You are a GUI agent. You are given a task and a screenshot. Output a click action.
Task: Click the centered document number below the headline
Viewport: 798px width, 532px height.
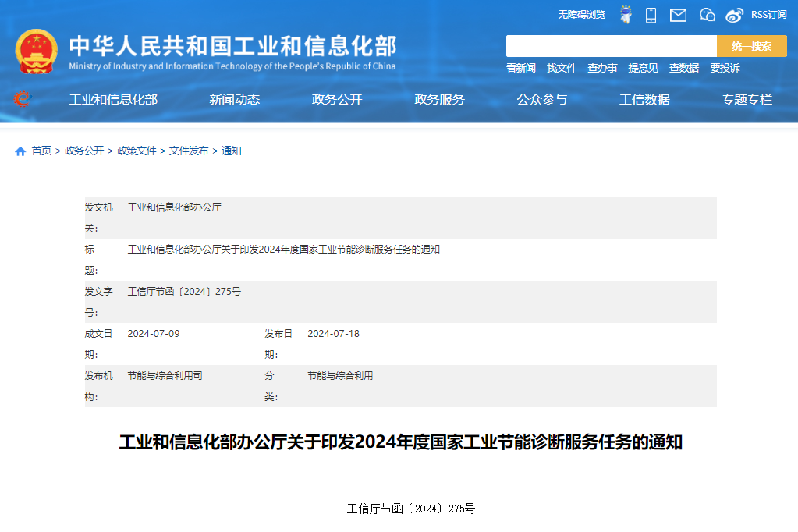(x=411, y=509)
